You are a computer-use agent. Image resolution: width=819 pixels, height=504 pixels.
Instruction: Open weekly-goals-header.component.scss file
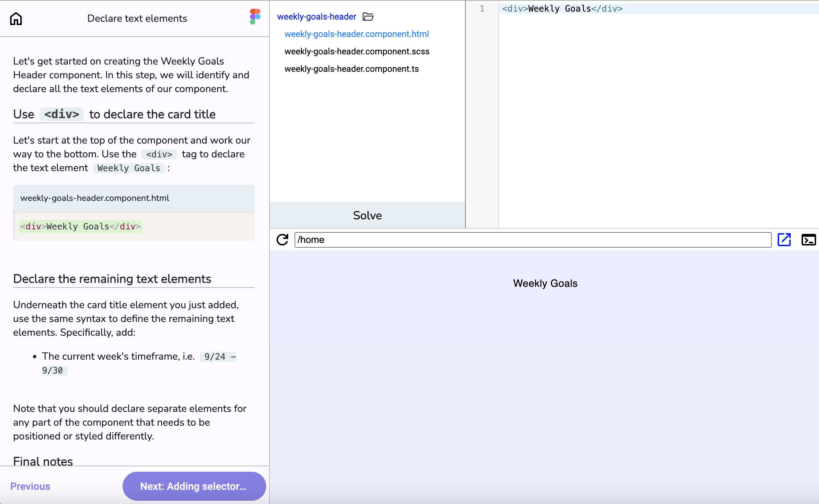pos(357,51)
